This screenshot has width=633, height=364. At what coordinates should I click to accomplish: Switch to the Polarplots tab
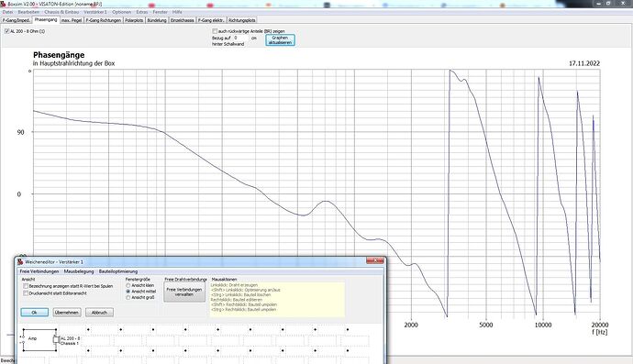click(134, 20)
